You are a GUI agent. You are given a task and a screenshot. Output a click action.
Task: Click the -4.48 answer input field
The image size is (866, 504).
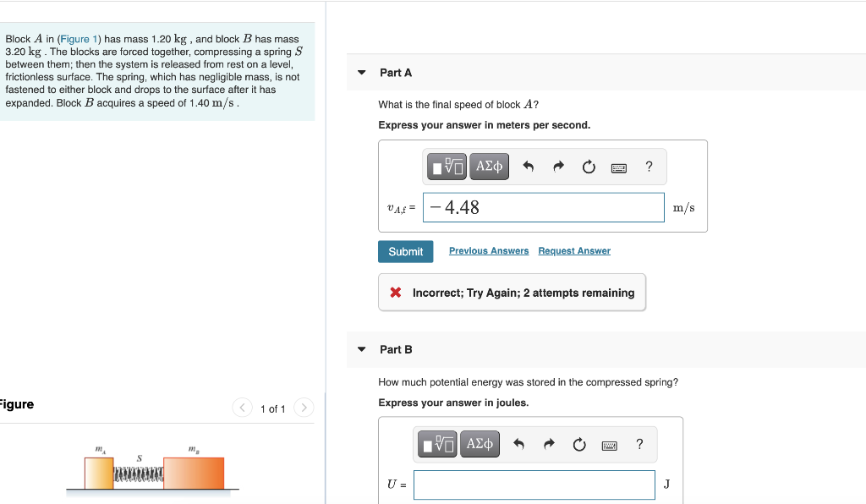click(544, 207)
